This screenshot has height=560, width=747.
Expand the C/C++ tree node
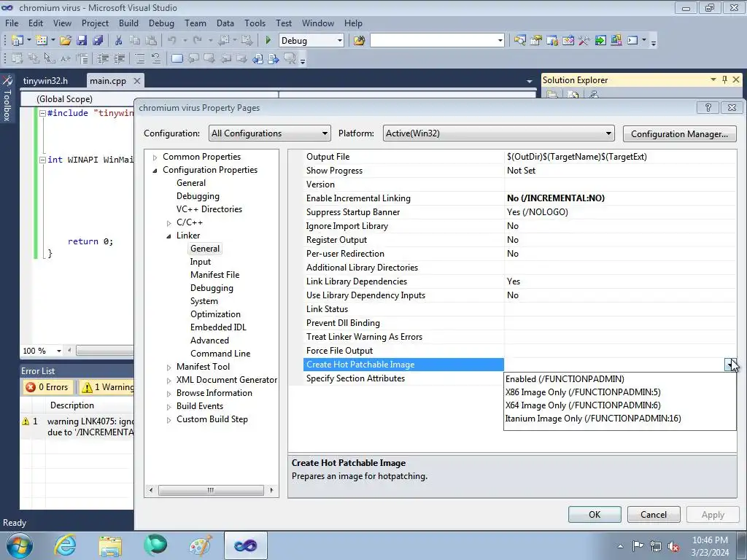coord(169,223)
